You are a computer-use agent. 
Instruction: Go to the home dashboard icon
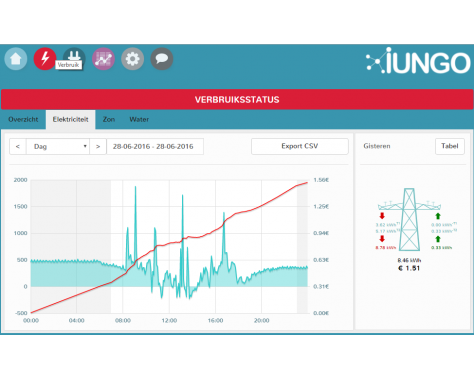tap(16, 59)
